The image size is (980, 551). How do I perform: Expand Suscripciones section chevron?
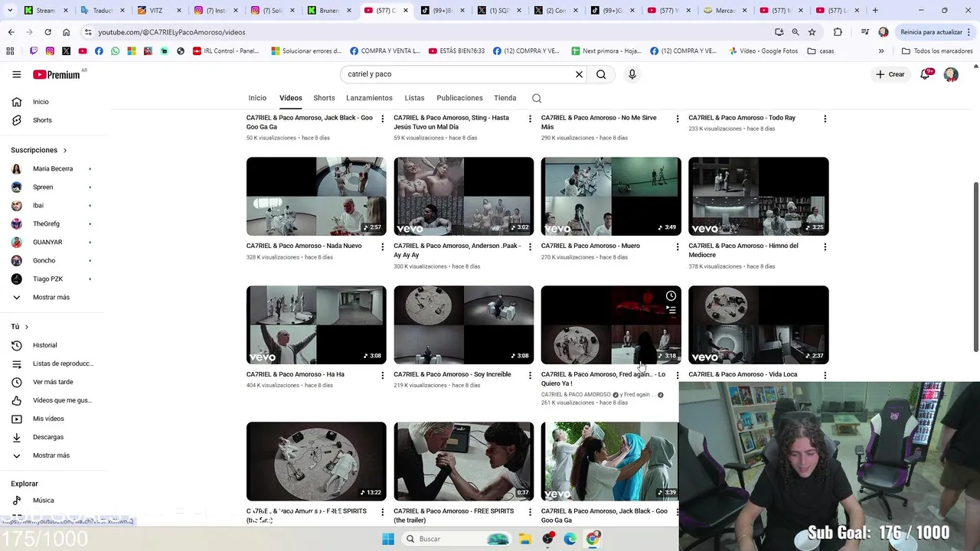pyautogui.click(x=65, y=151)
